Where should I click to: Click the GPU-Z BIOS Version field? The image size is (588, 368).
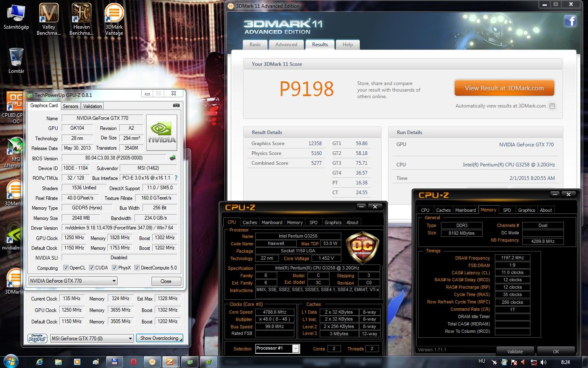point(114,158)
